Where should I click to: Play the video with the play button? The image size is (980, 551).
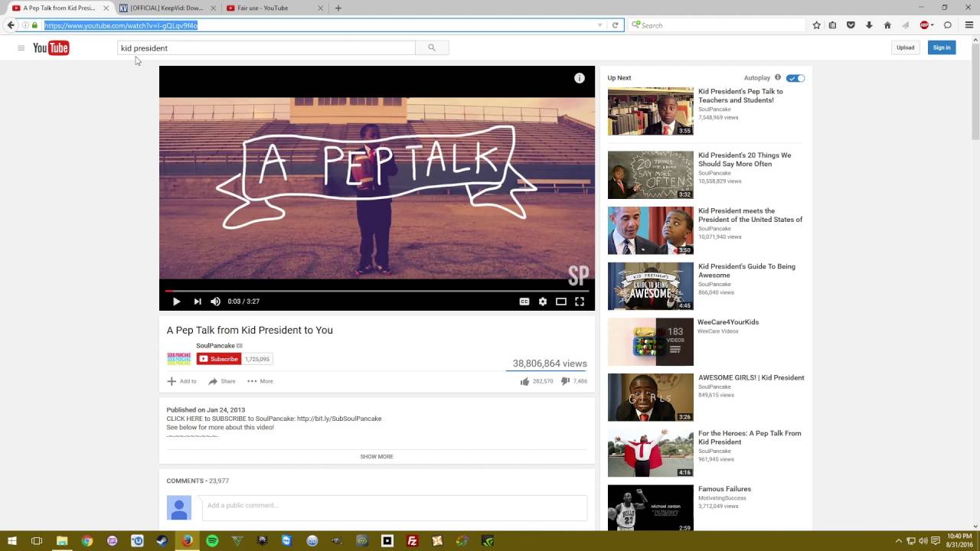(x=176, y=302)
